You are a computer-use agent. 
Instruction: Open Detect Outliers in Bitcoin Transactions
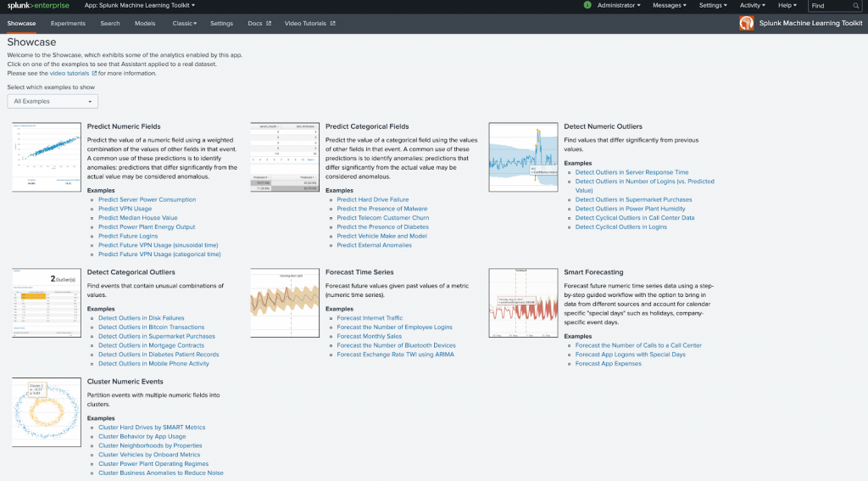pyautogui.click(x=151, y=327)
